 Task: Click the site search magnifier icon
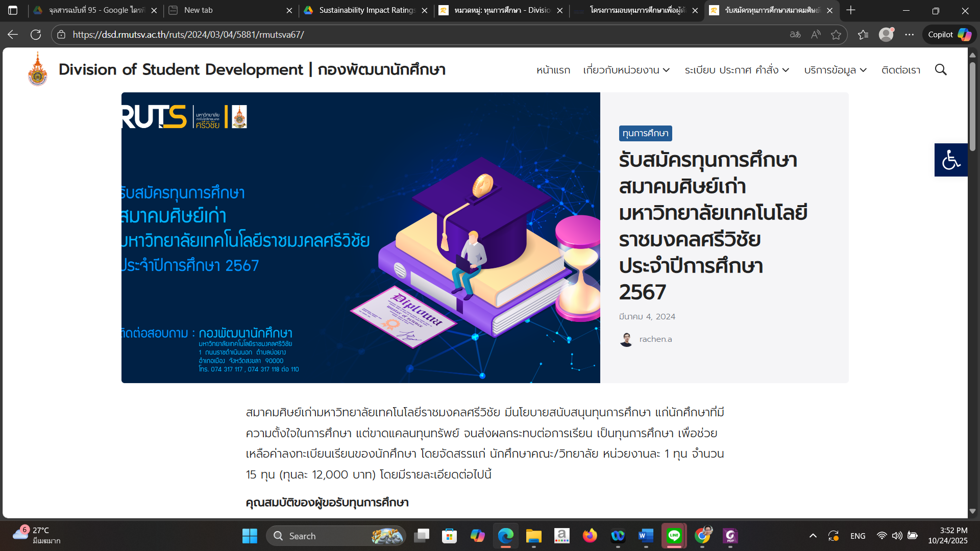tap(941, 70)
